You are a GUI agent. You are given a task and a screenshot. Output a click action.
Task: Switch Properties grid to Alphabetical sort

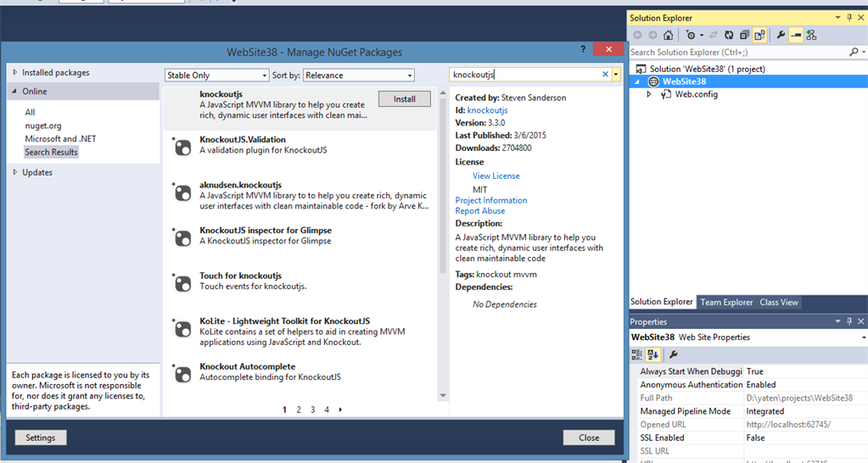click(x=652, y=354)
